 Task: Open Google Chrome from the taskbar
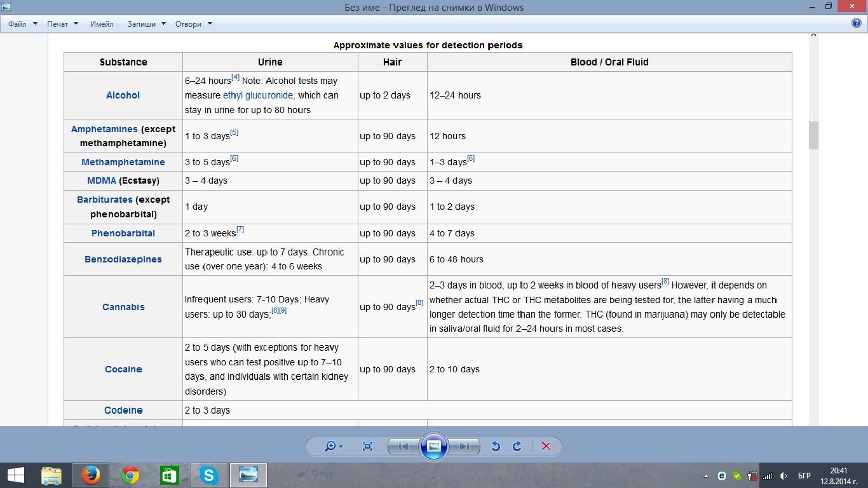(130, 475)
